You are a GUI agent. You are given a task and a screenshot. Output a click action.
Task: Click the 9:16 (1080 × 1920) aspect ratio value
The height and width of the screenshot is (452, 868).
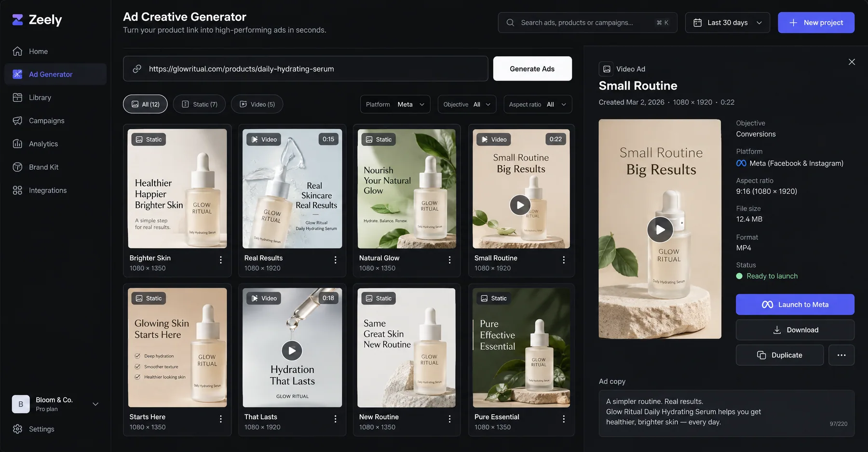[x=766, y=191]
